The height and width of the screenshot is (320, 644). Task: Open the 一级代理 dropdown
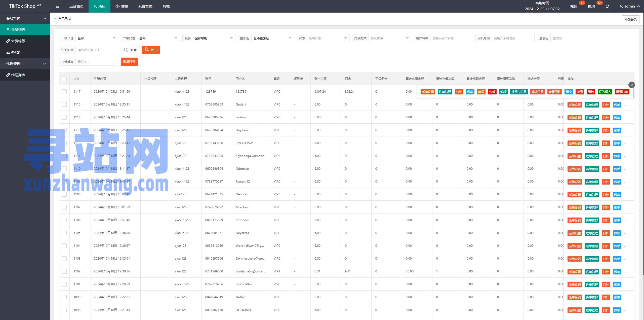[97, 38]
